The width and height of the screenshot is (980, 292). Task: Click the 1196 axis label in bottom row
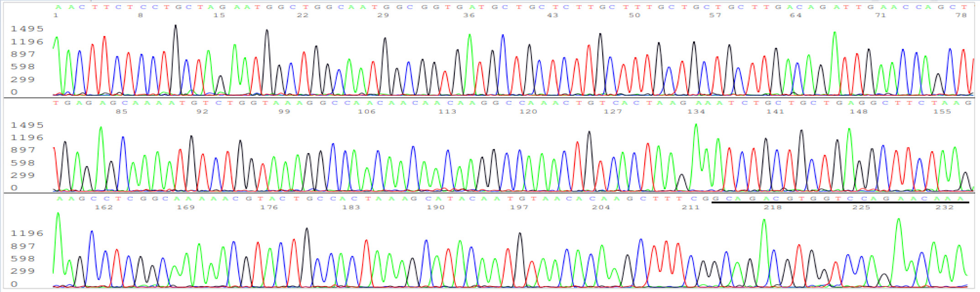27,233
